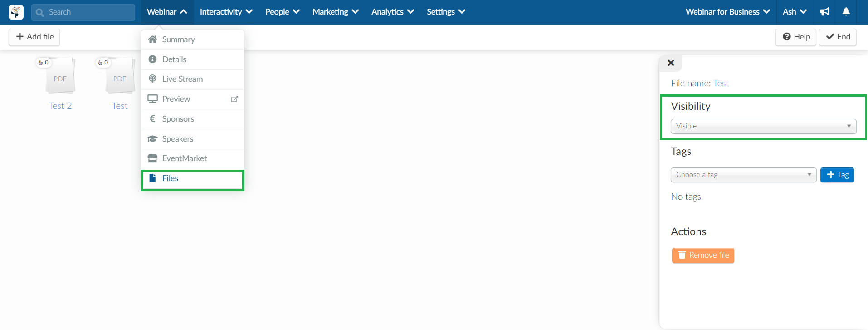
Task: Open the Preview external link icon
Action: click(x=234, y=99)
